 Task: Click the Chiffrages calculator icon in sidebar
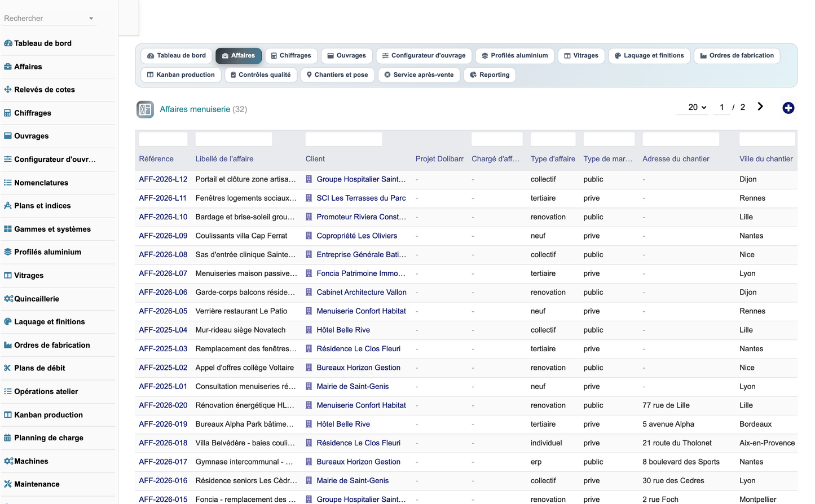coord(8,113)
